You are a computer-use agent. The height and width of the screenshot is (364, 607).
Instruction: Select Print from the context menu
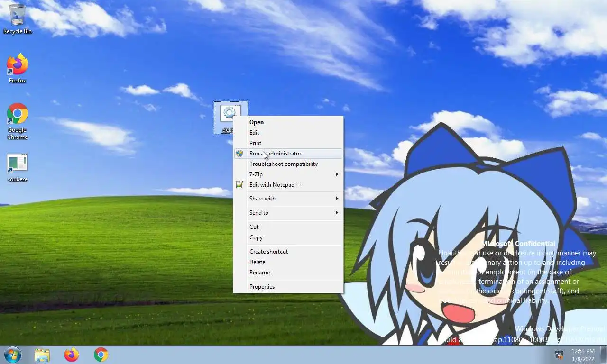pyautogui.click(x=288, y=143)
